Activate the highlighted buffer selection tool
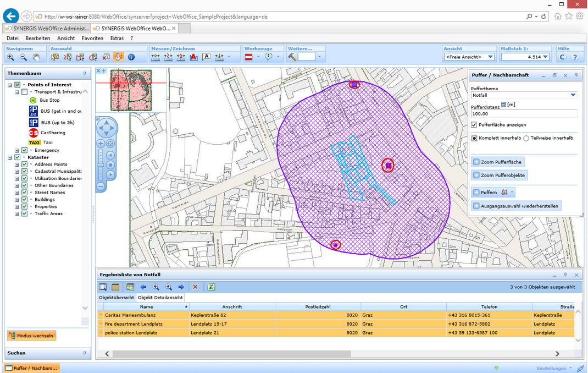 (x=118, y=57)
